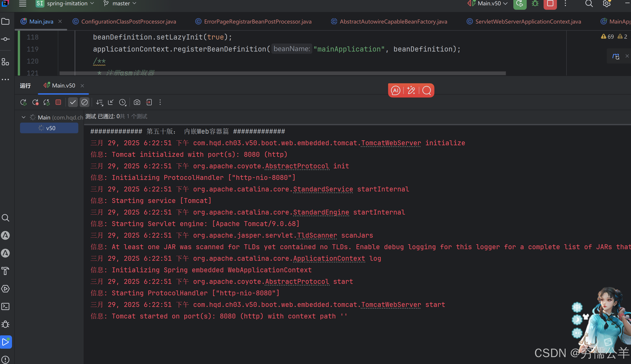Viewport: 631px width, 364px height.
Task: Collapse the Main test tree node
Action: click(x=24, y=117)
